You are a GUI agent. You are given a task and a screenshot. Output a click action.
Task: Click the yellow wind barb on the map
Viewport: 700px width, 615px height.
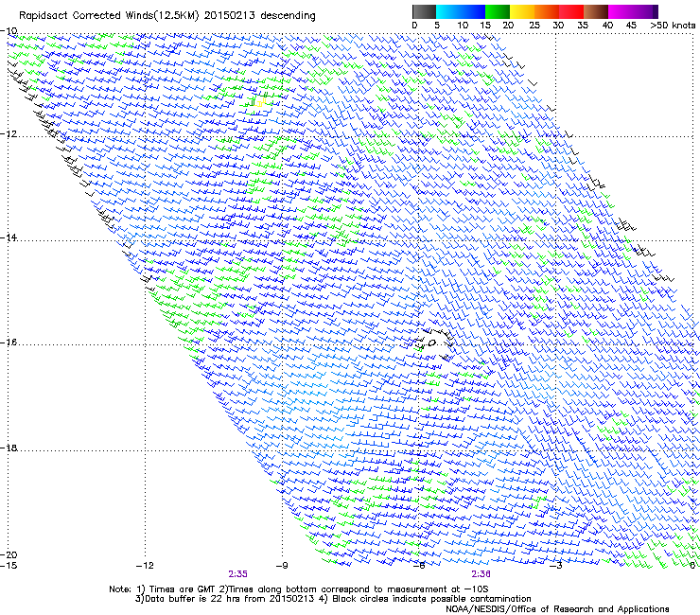[260, 103]
